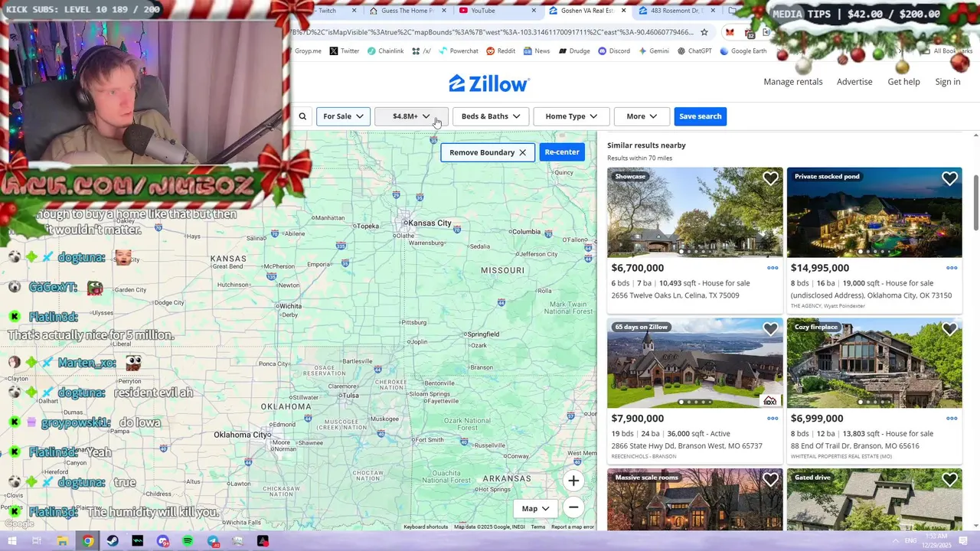
Task: Open Steam from the taskbar
Action: (x=113, y=541)
